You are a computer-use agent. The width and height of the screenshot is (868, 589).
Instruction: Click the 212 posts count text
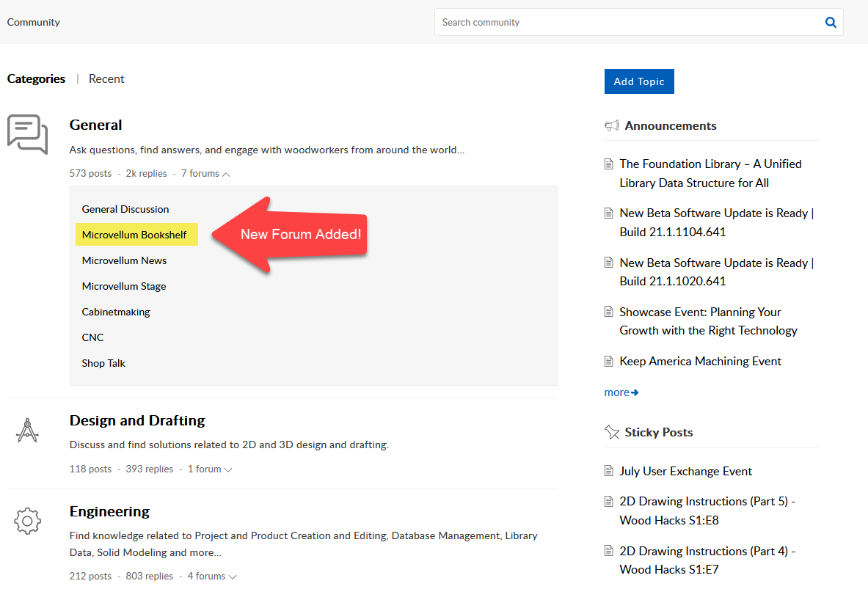tap(90, 577)
